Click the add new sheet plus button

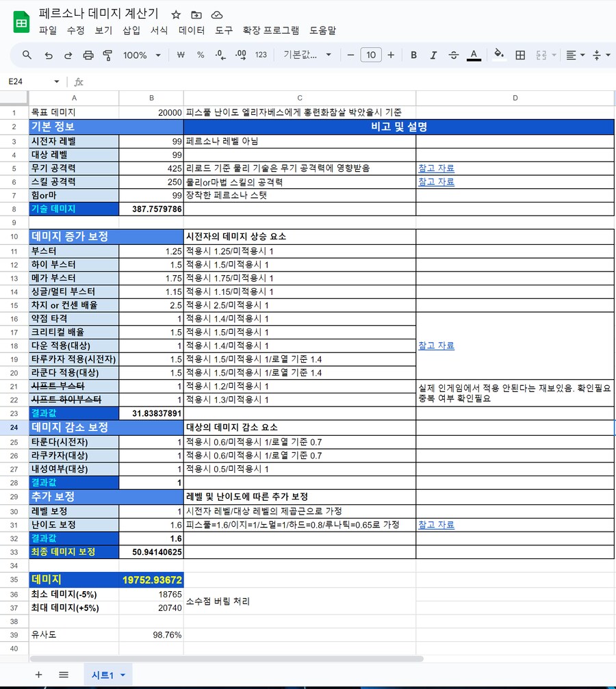tap(38, 675)
